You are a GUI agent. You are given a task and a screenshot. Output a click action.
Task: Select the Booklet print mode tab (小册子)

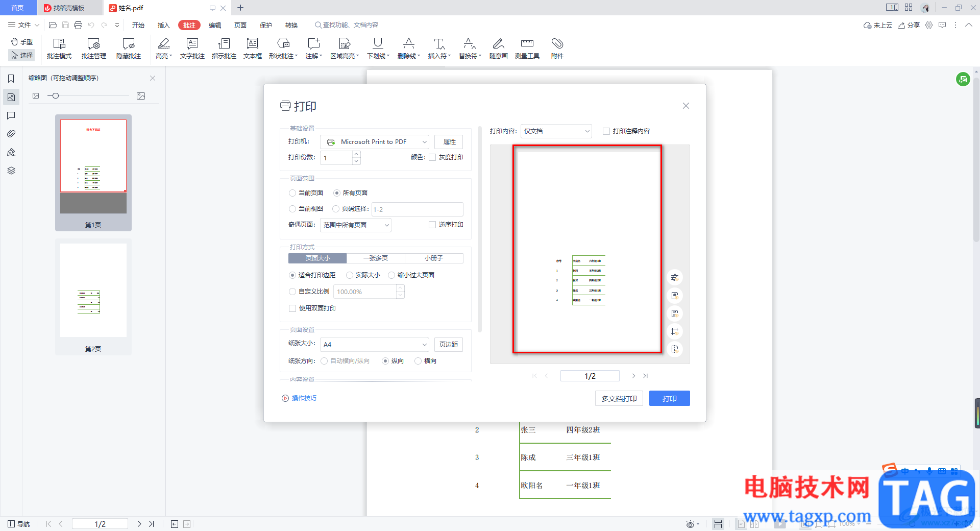[434, 258]
